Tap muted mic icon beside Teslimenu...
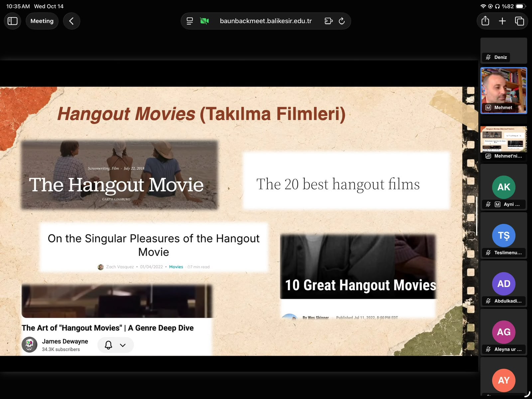This screenshot has width=532, height=399. (488, 253)
